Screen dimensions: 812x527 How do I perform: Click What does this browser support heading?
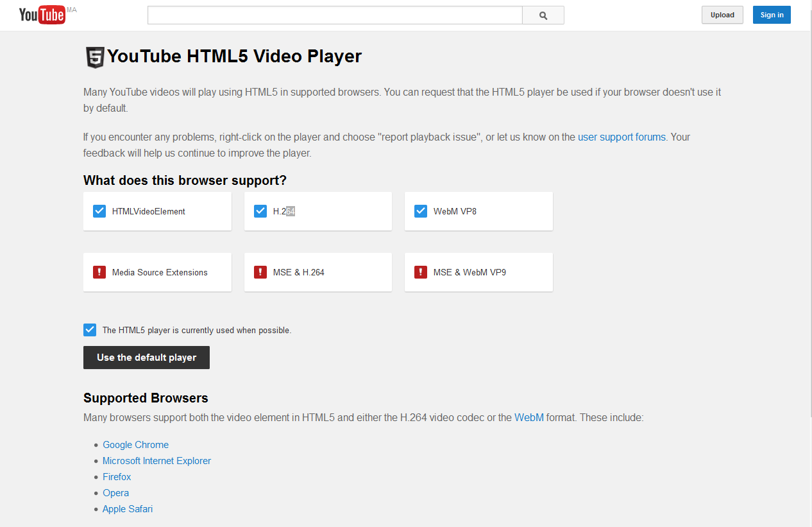(x=185, y=180)
